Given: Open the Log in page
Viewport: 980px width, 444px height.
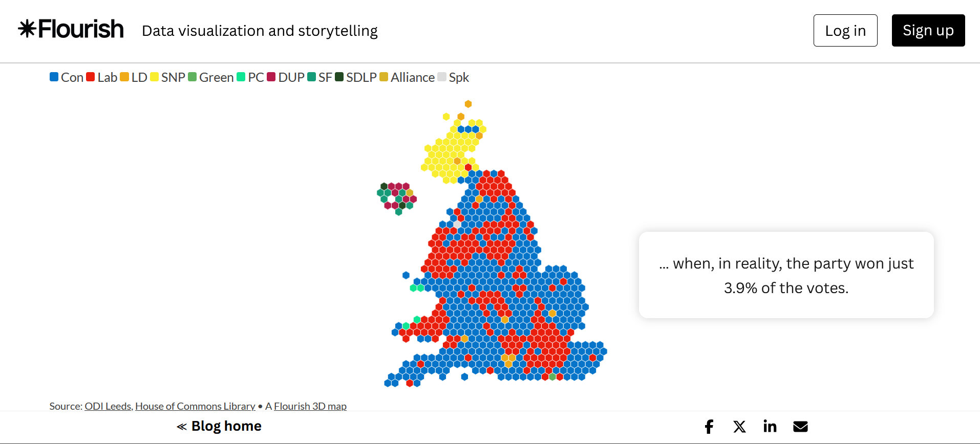Looking at the screenshot, I should pos(845,30).
